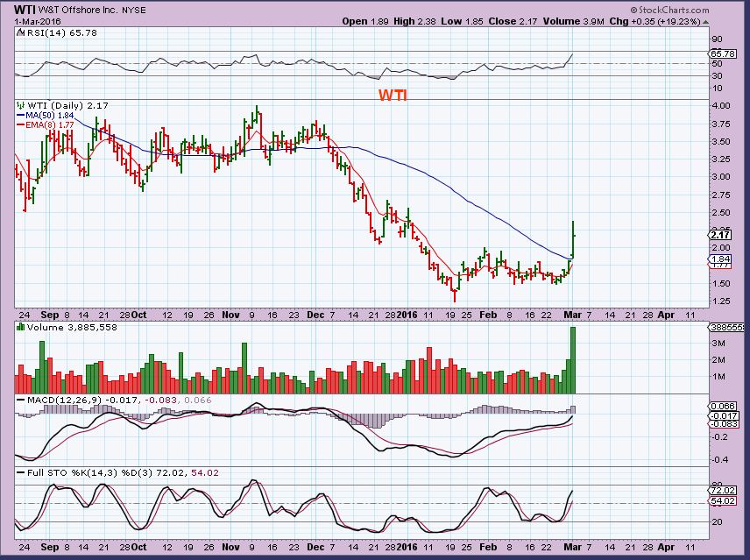Click the EMA(8) 1.77 legend text
The height and width of the screenshot is (560, 750).
coord(50,125)
